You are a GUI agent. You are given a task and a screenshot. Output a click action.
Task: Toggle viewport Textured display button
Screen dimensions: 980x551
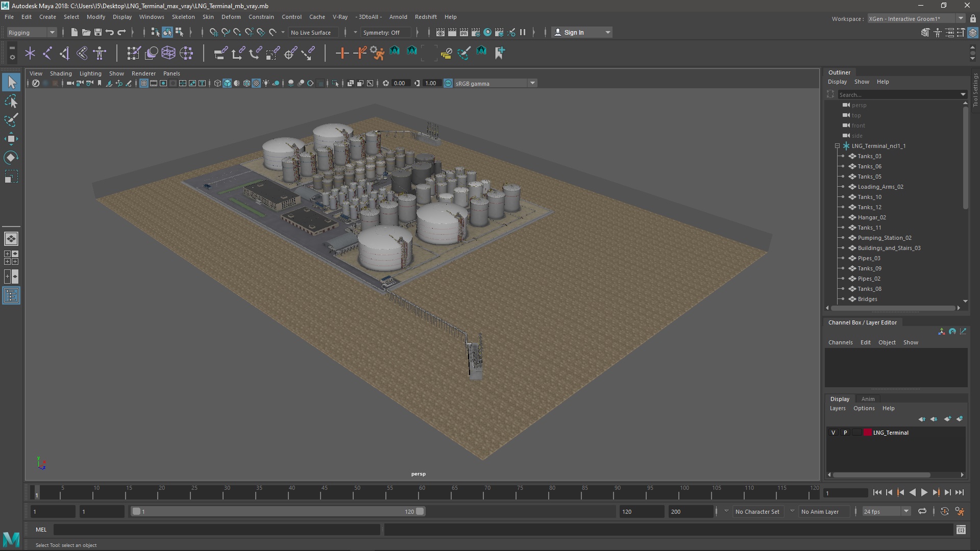pyautogui.click(x=256, y=83)
